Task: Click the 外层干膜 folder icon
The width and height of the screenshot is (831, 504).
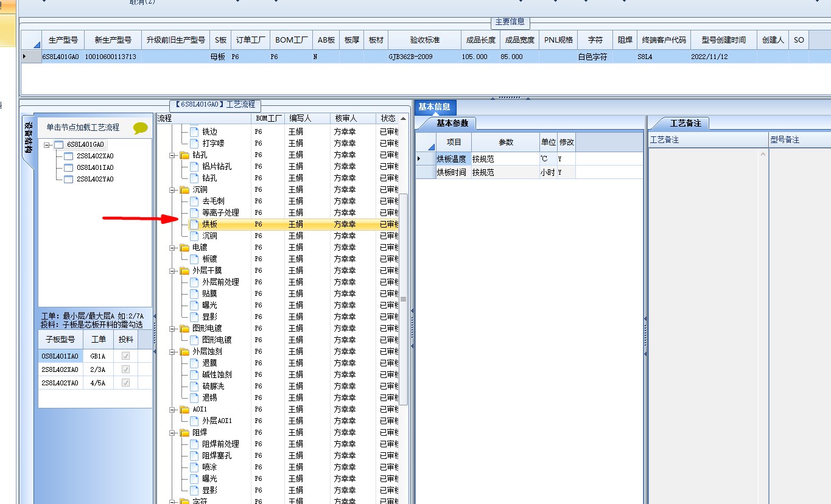Action: pos(184,270)
